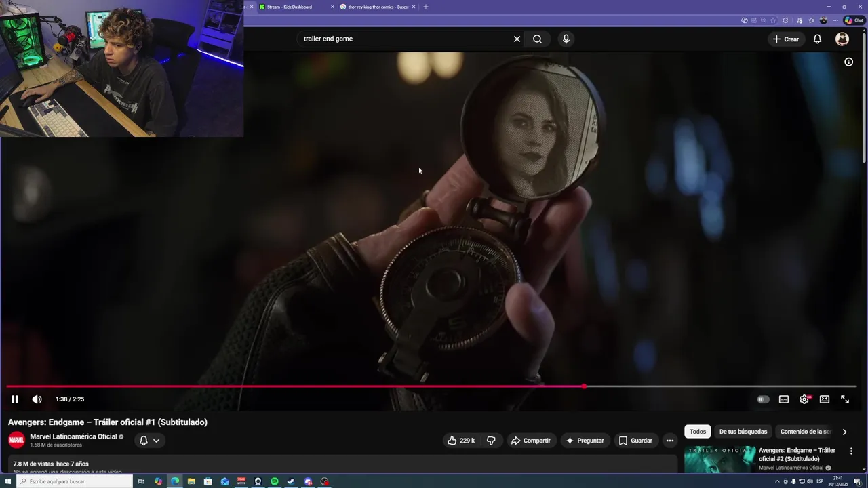Show more filter chips with right arrow
The width and height of the screenshot is (868, 488).
click(x=844, y=432)
